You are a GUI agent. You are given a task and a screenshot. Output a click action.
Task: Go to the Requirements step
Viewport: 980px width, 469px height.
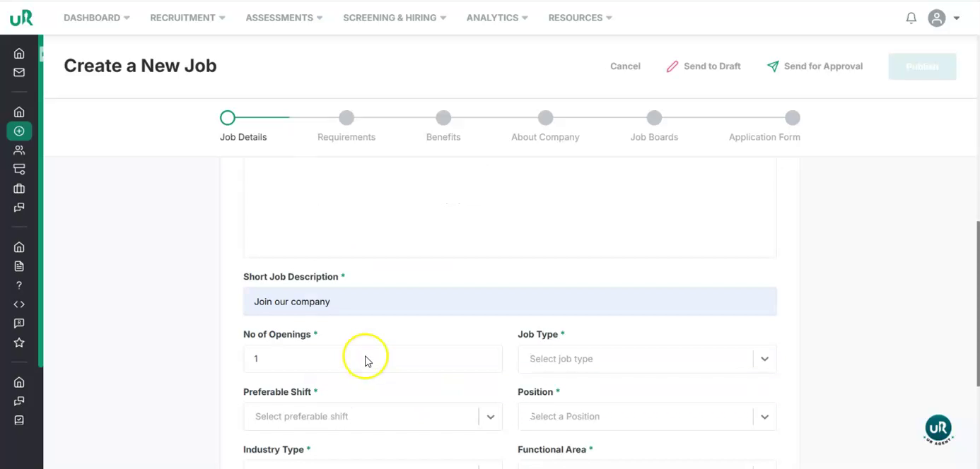[346, 118]
